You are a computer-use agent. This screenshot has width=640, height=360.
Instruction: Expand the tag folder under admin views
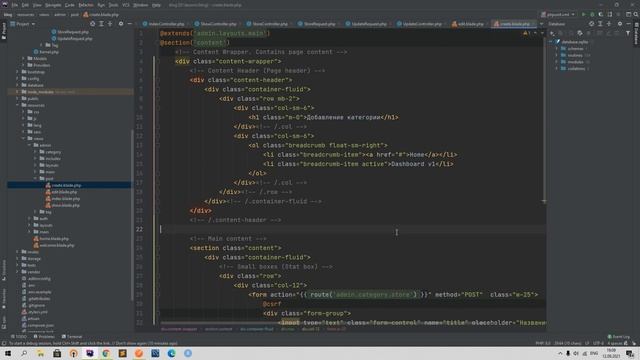pos(36,212)
